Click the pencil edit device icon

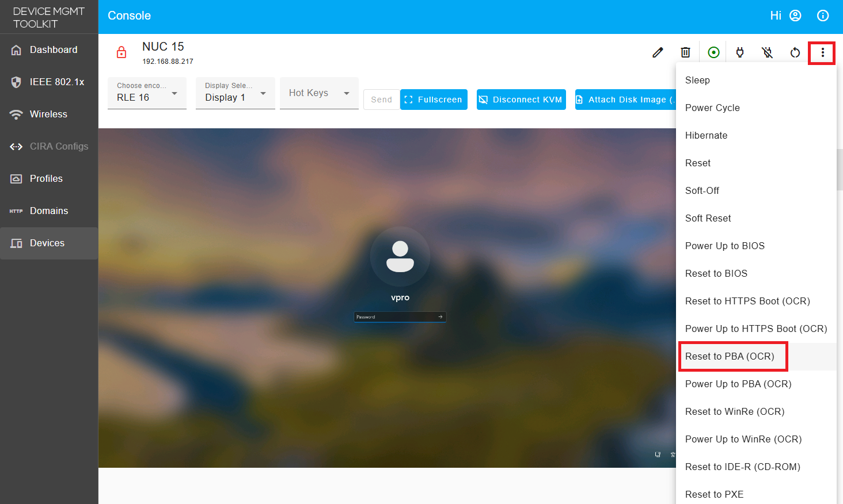658,52
